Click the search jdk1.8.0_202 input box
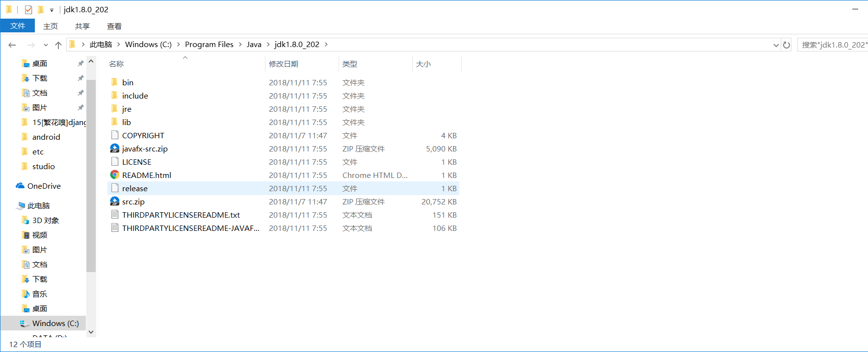The width and height of the screenshot is (868, 352). [833, 45]
